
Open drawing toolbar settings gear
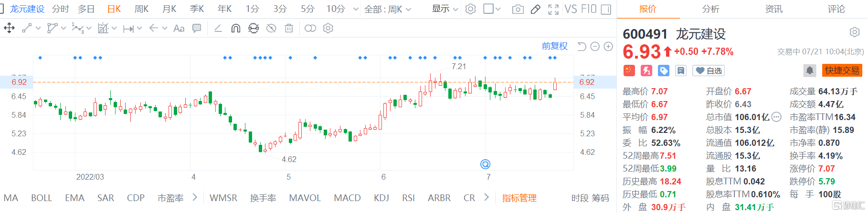328,29
